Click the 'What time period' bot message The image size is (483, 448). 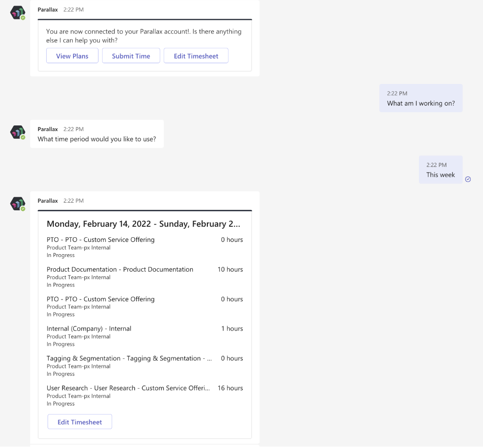97,139
